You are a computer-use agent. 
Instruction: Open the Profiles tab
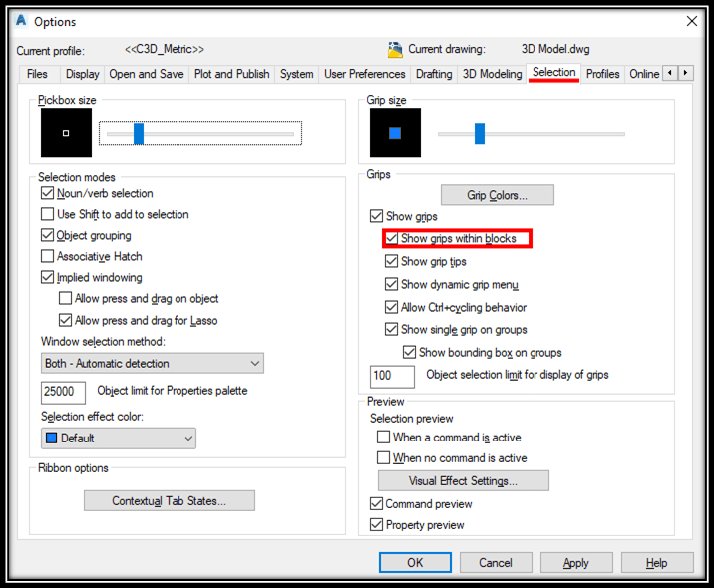click(603, 74)
